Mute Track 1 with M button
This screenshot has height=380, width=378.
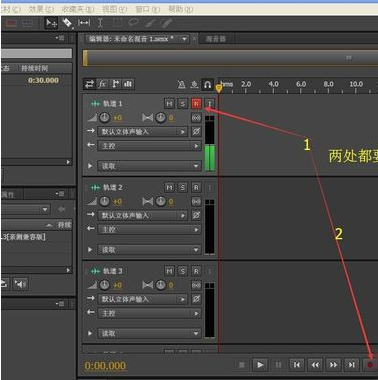(x=170, y=104)
